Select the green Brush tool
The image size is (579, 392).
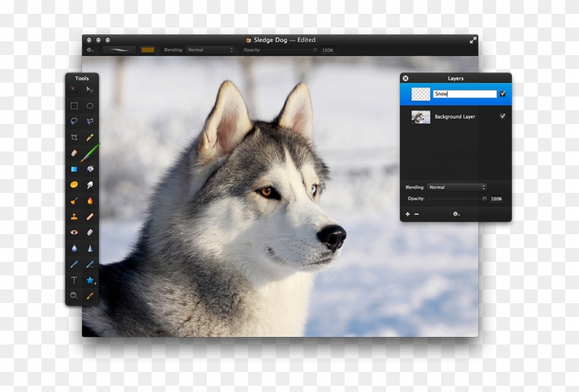coord(90,153)
